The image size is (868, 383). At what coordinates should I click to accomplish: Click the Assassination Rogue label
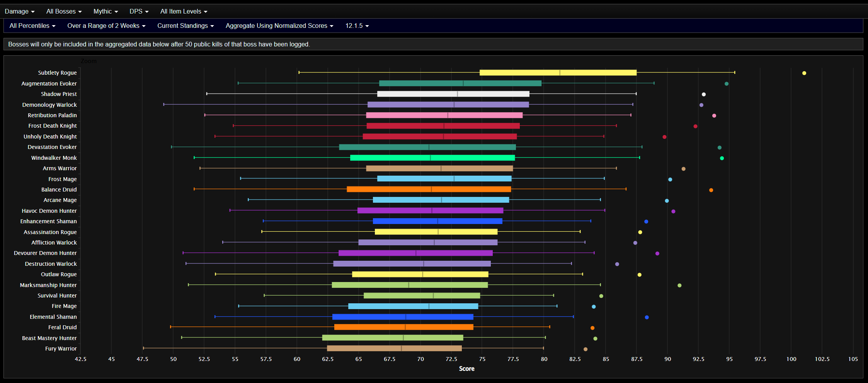pyautogui.click(x=50, y=232)
